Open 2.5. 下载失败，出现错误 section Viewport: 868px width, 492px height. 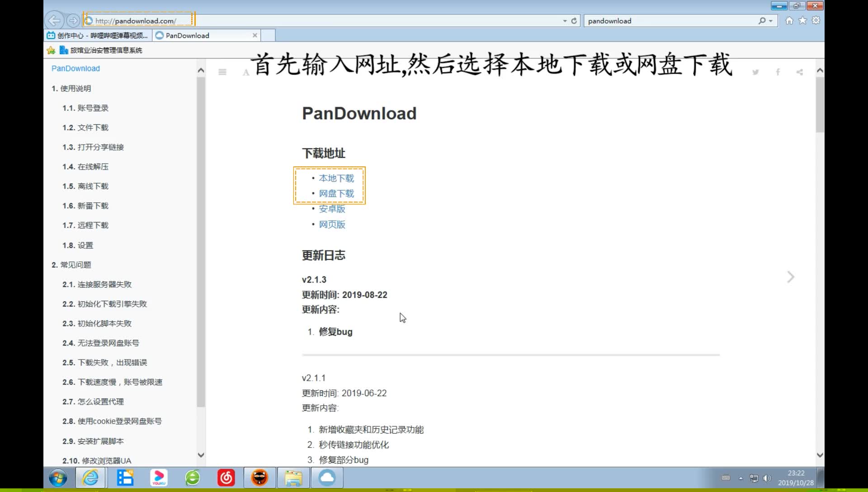coord(105,363)
